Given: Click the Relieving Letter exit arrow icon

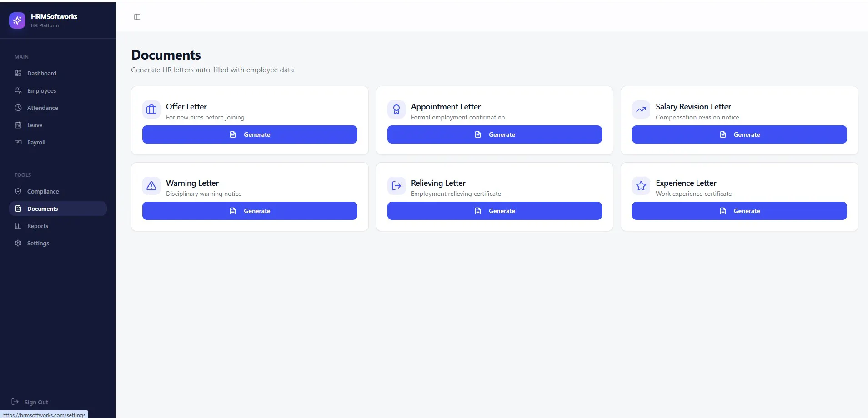Looking at the screenshot, I should click(396, 186).
